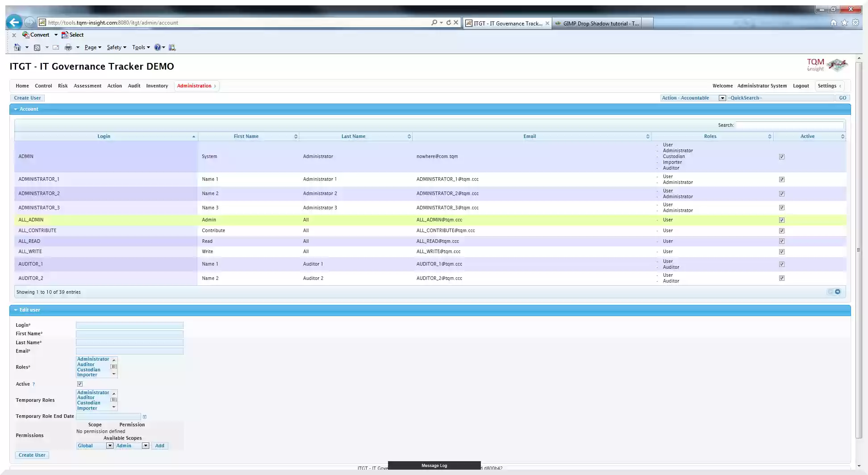Disable Active for the ALL_ADMIN account

click(782, 220)
